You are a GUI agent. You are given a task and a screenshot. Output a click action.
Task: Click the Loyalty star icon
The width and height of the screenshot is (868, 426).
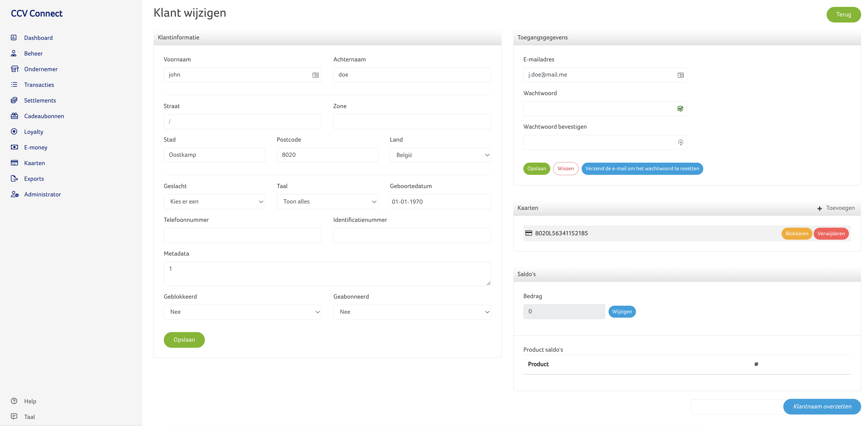14,132
